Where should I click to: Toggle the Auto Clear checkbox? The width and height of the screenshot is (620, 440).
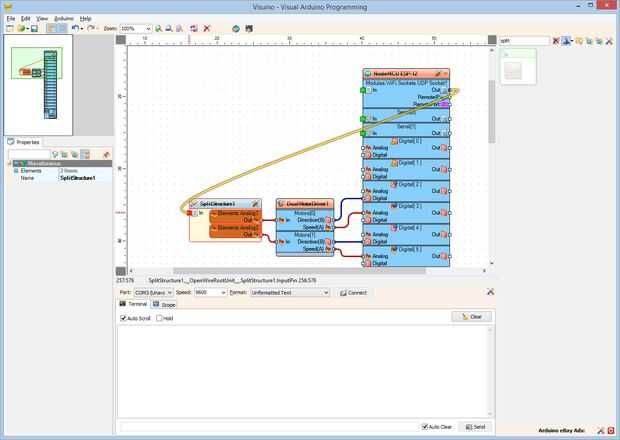click(425, 427)
